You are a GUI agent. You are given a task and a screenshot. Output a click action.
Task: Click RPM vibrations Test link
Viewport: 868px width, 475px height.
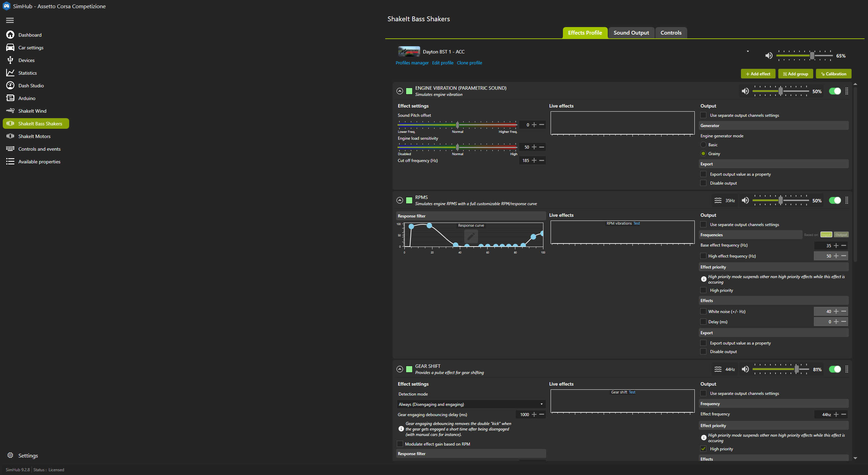click(637, 223)
